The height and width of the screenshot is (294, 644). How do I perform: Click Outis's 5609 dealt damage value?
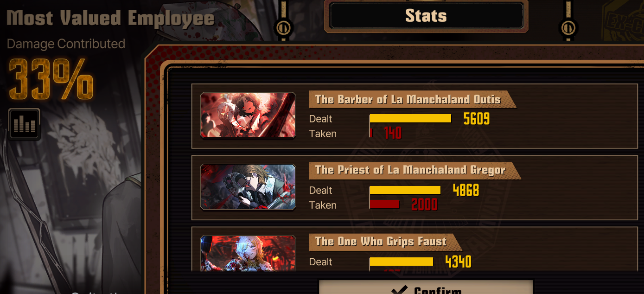477,119
